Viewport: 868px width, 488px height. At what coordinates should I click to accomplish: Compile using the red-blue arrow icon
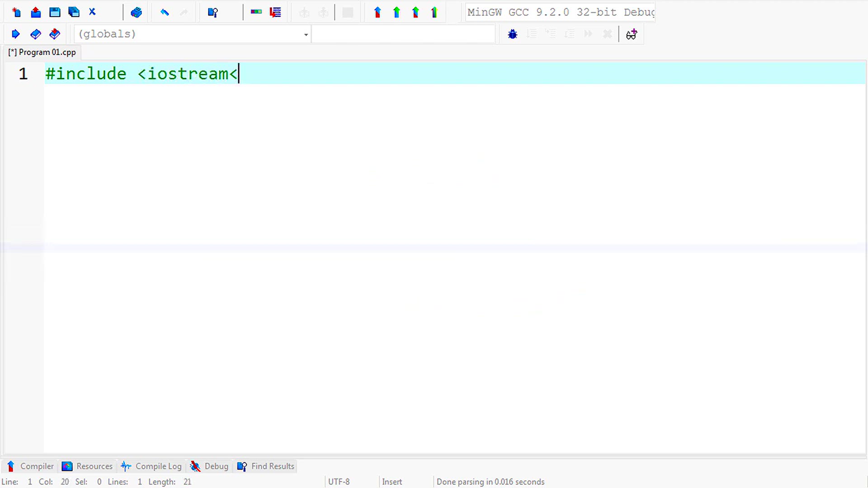pos(377,12)
